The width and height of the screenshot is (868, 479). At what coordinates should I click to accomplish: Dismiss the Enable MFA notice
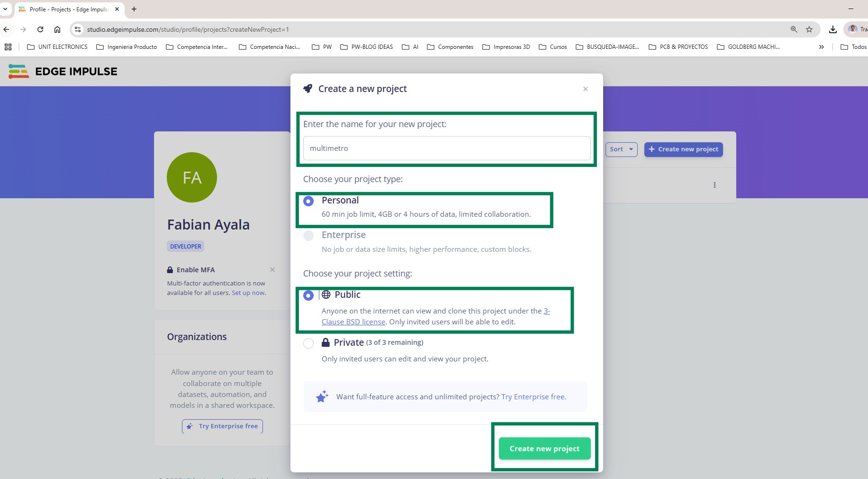click(272, 270)
